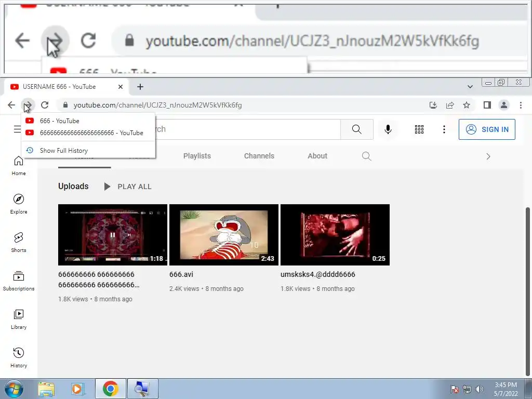532x399 pixels.
Task: Open Library in YouTube sidebar
Action: point(19,320)
